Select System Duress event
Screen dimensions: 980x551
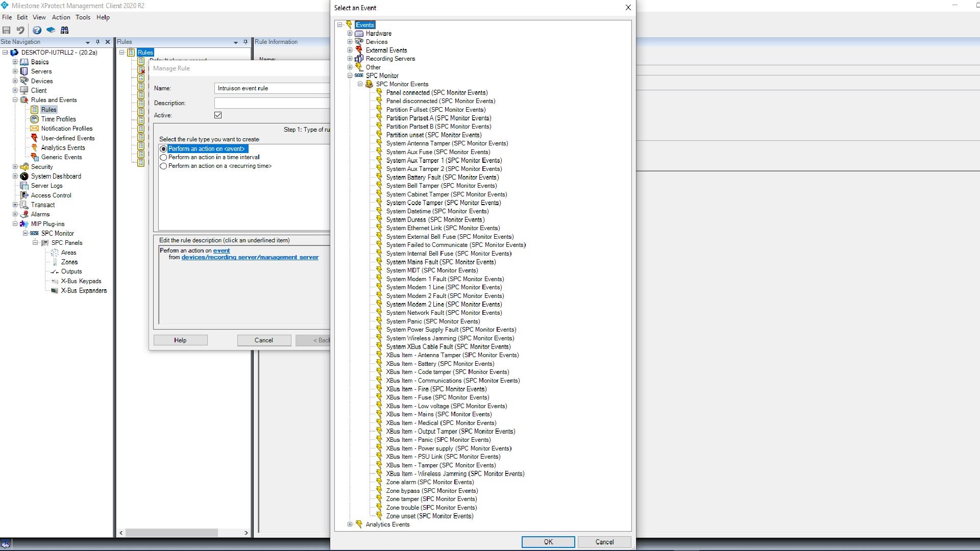[435, 220]
